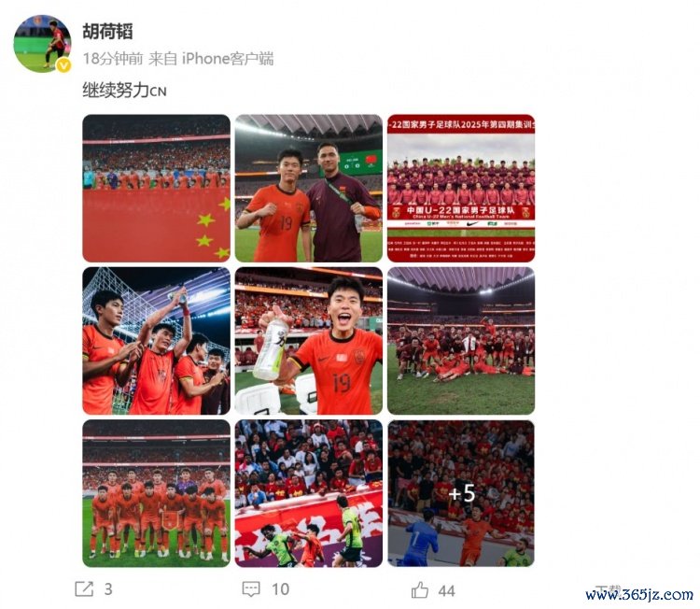Image resolution: width=700 pixels, height=609 pixels.
Task: Open selfie photo holding water bottle
Action: point(309,341)
